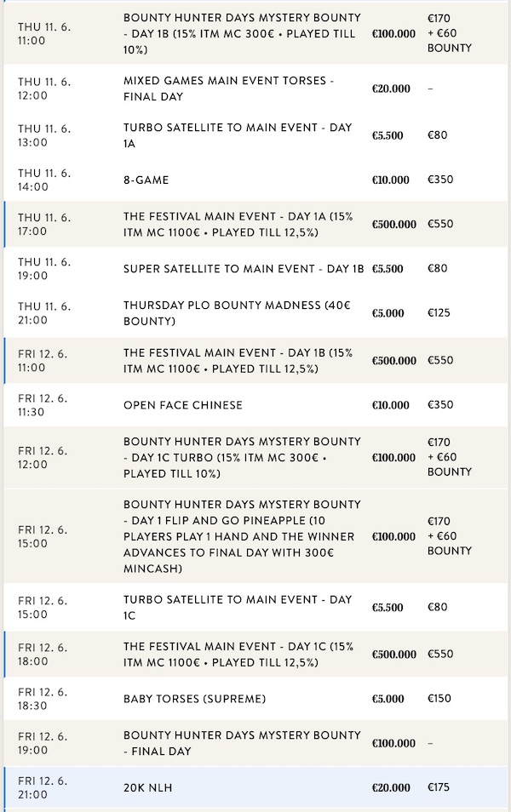Click the €175 buy-in of 20K NLH
511x812 pixels.
tap(439, 787)
